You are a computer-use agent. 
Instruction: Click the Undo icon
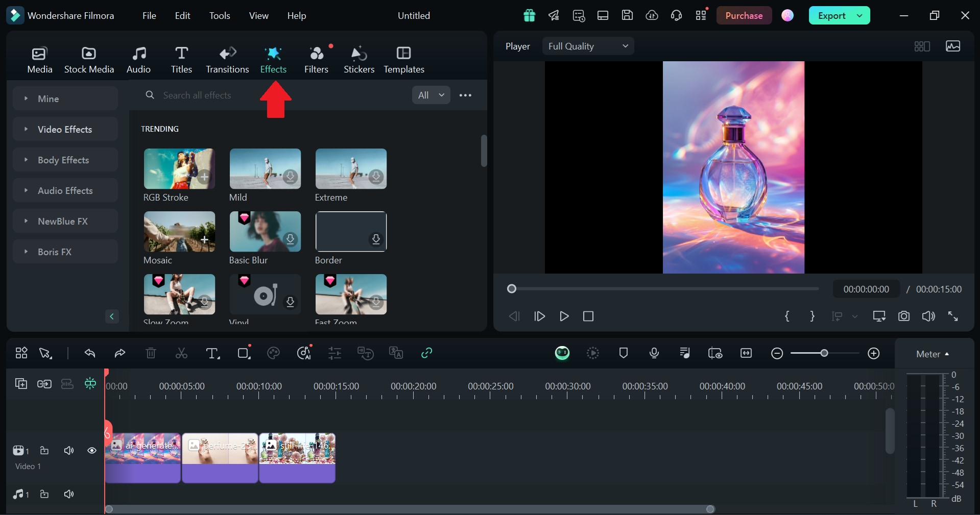click(90, 353)
